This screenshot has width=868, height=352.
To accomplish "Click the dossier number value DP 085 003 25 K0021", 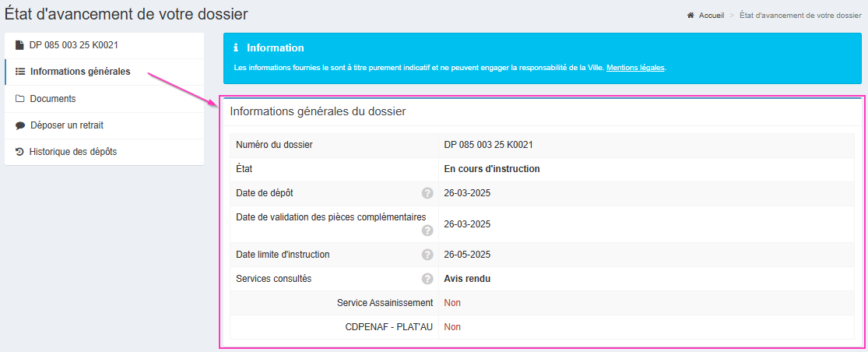I will click(x=488, y=145).
